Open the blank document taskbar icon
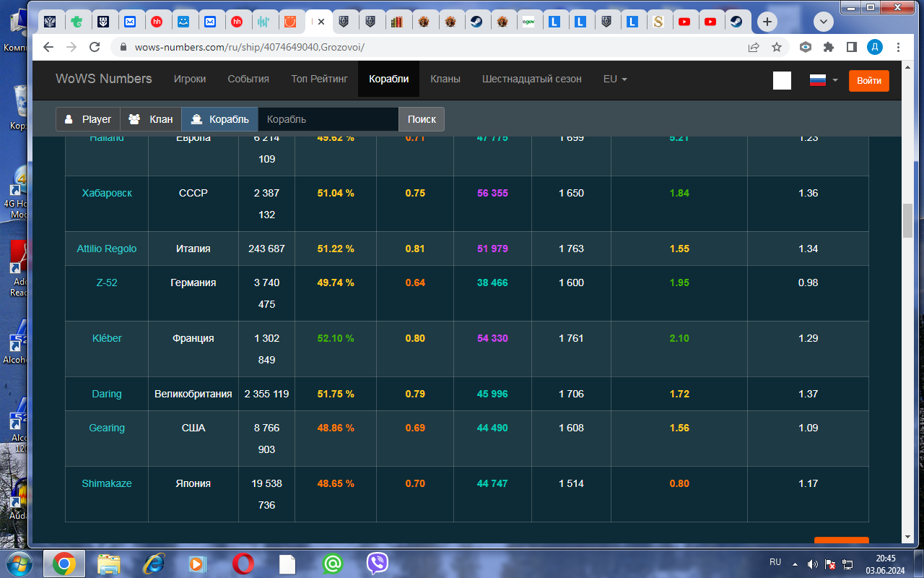Viewport: 924px width, 578px height. [287, 564]
